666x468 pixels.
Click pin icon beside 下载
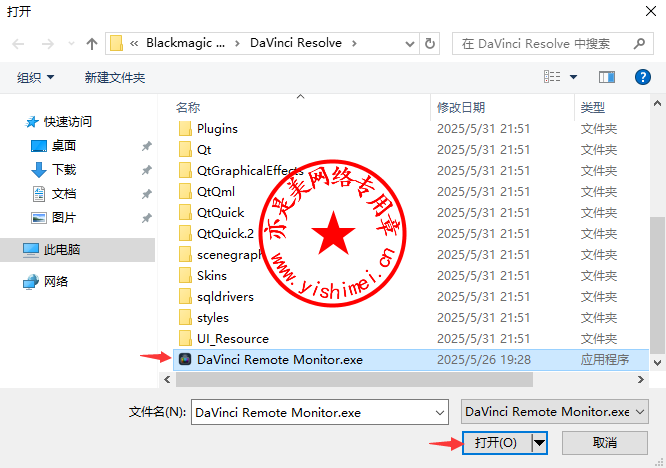click(147, 170)
